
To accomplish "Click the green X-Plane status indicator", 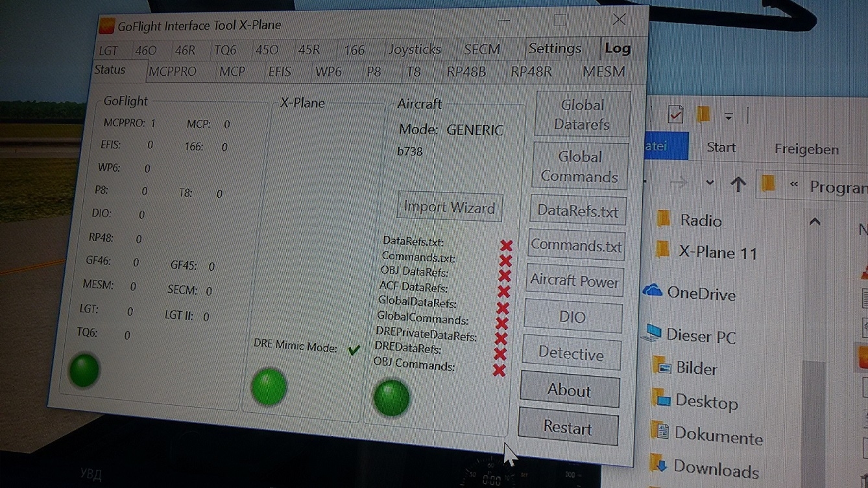I will [x=269, y=386].
